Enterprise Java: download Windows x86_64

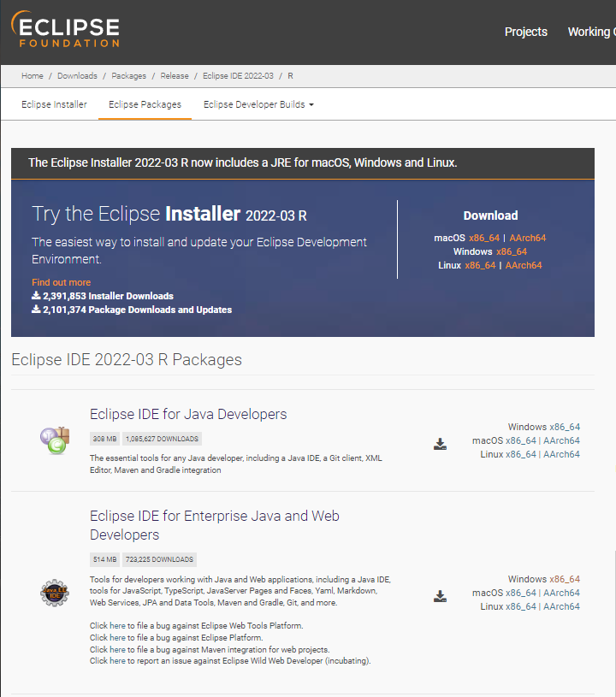tap(565, 579)
